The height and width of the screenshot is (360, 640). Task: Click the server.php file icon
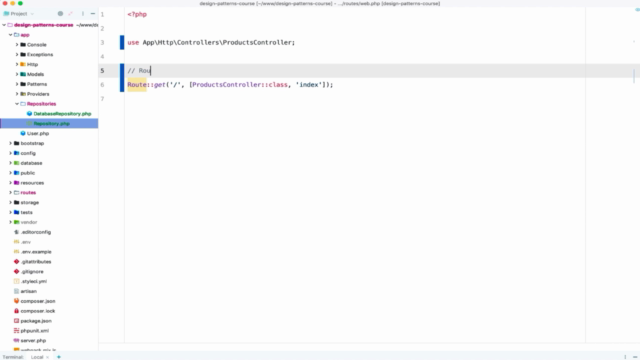[x=16, y=340]
